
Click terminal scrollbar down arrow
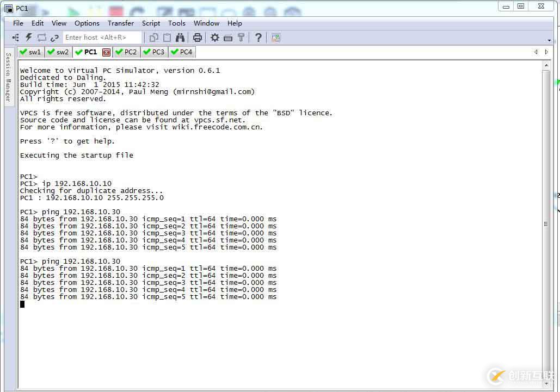click(x=546, y=384)
